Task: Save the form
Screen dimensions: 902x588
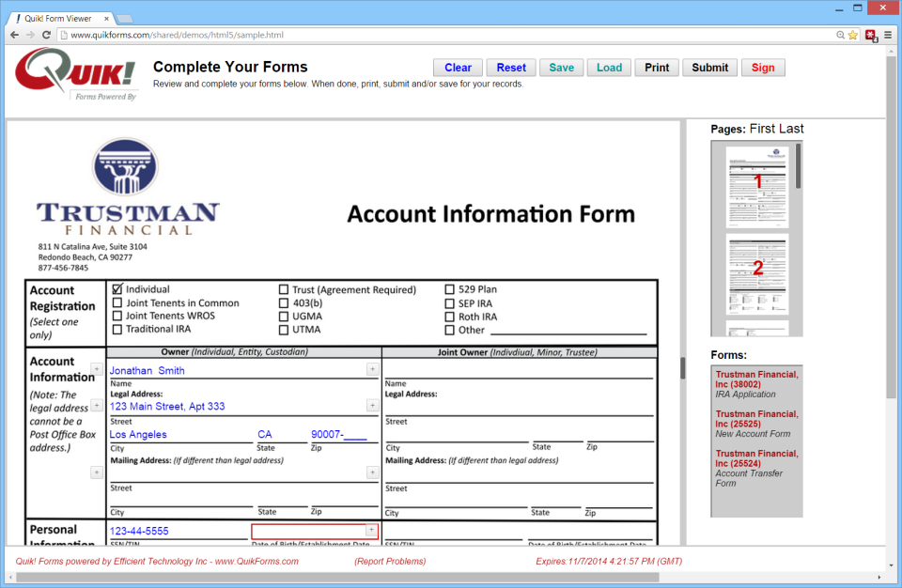Action: coord(562,68)
